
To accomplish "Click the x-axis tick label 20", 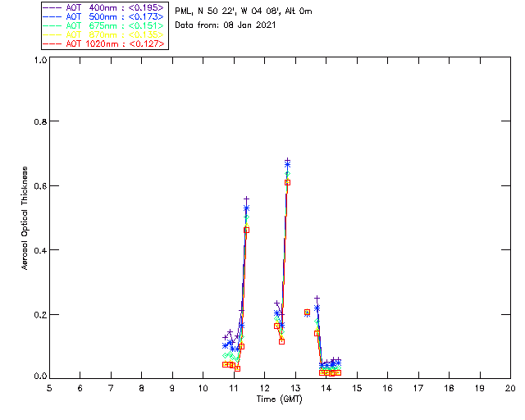I will [x=510, y=388].
